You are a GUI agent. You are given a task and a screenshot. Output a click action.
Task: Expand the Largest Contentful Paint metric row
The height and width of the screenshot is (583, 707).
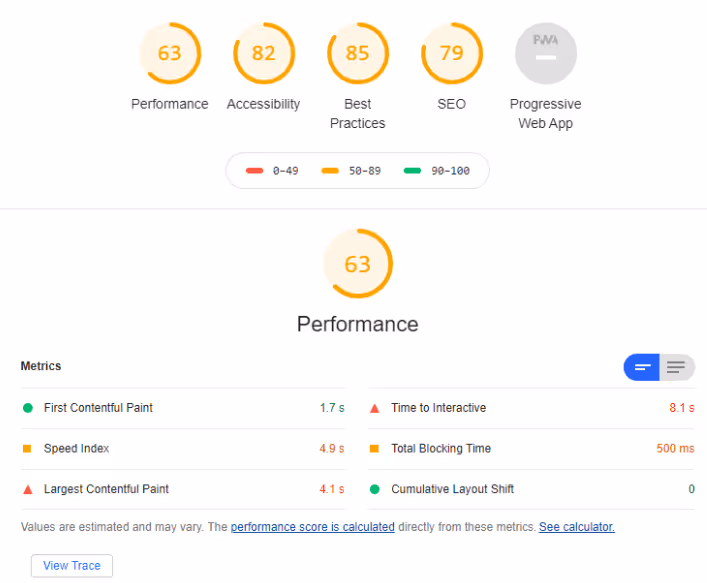pos(183,489)
